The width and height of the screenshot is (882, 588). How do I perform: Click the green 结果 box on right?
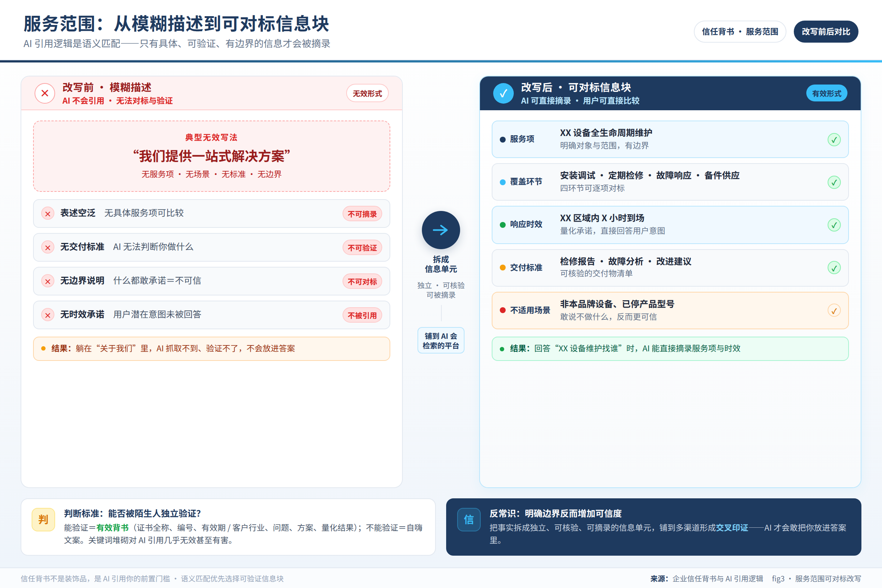(670, 348)
